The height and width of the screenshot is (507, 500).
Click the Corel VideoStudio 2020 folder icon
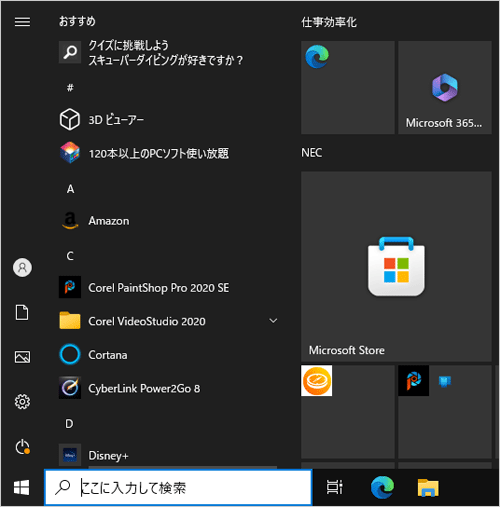click(70, 321)
